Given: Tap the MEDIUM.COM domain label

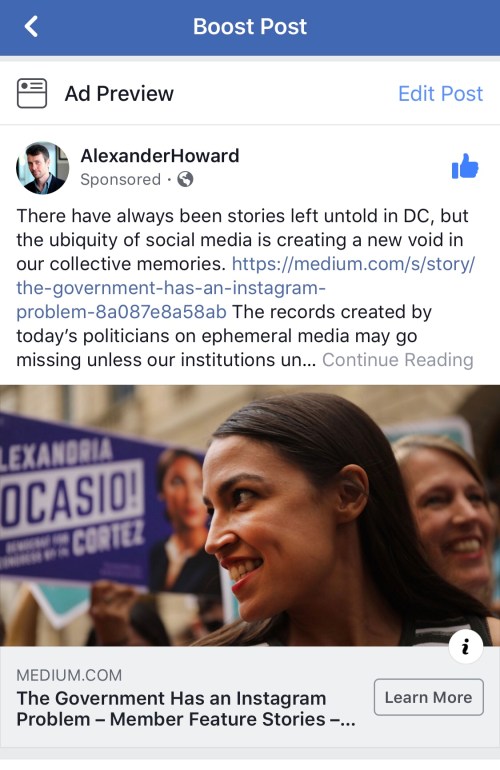Looking at the screenshot, I should [x=69, y=675].
